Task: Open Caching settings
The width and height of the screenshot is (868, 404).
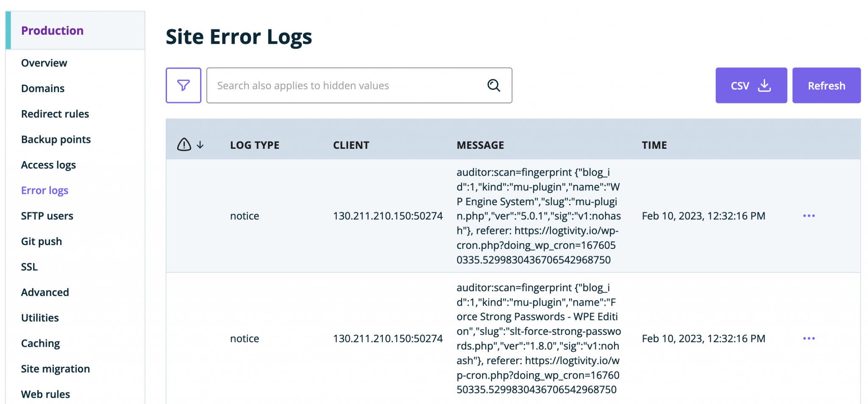Action: (x=40, y=343)
